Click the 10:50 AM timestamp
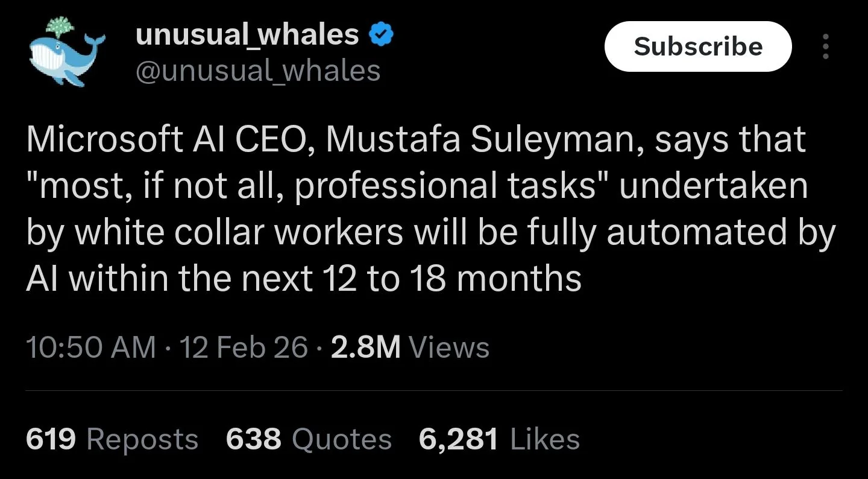This screenshot has height=479, width=868. [x=91, y=347]
